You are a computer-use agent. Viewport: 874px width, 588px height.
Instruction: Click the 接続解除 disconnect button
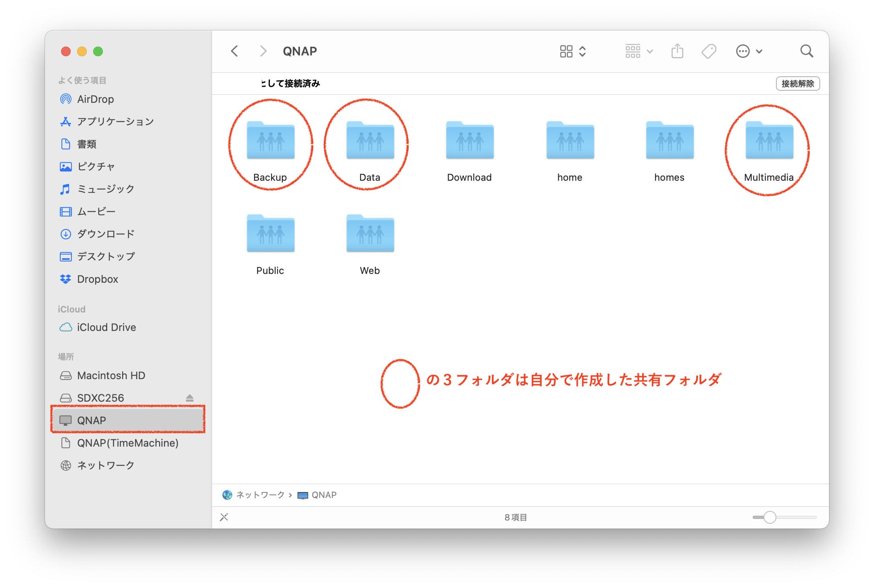coord(797,84)
